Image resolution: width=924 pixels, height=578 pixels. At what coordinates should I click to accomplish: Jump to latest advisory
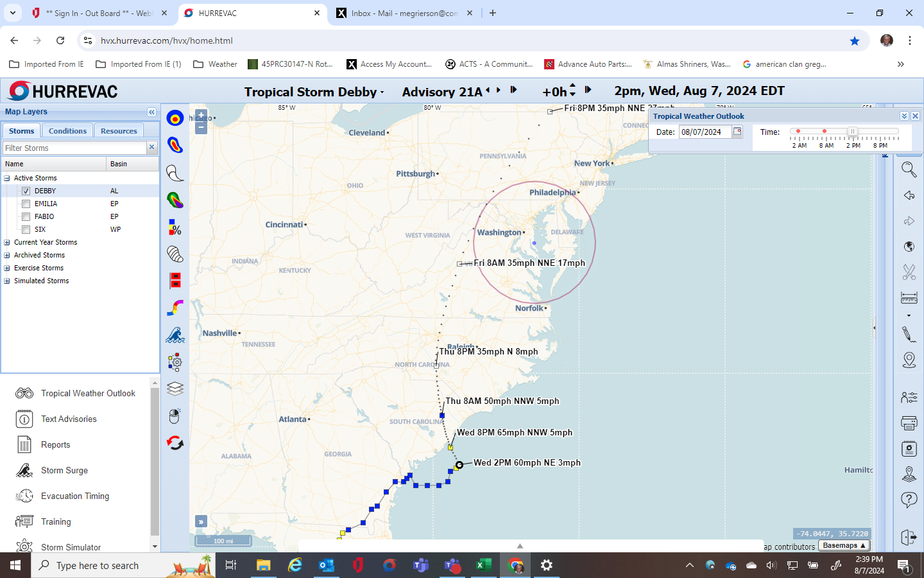click(513, 90)
